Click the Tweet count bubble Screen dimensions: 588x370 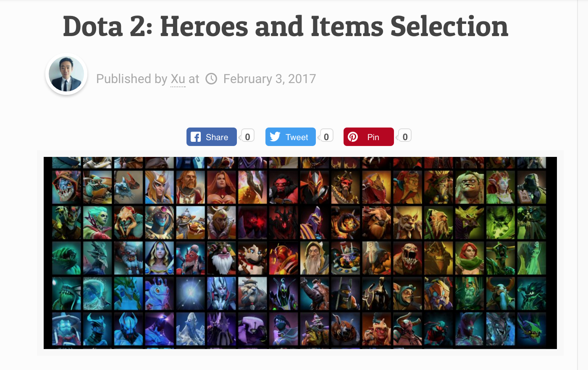(326, 136)
